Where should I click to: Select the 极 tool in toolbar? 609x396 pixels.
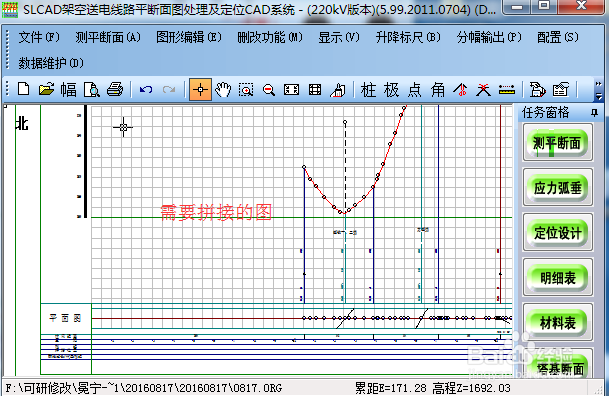(392, 90)
